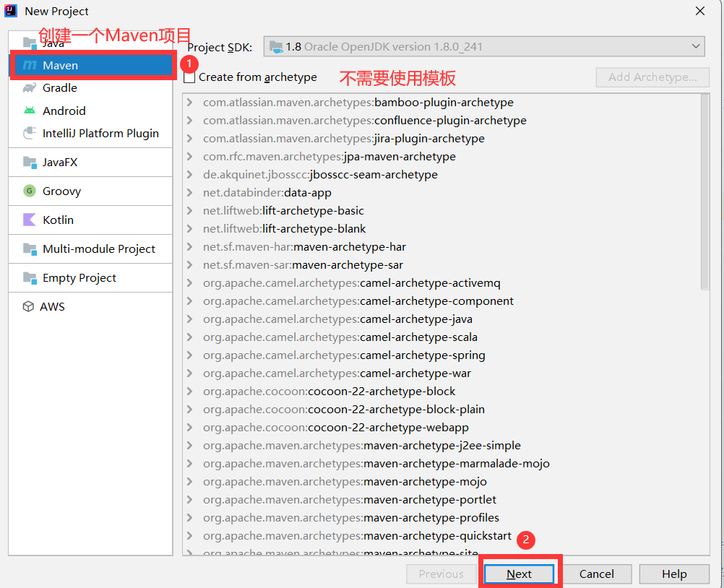Click the IntelliJ IDEA logo in title bar
The image size is (724, 588).
[x=11, y=11]
